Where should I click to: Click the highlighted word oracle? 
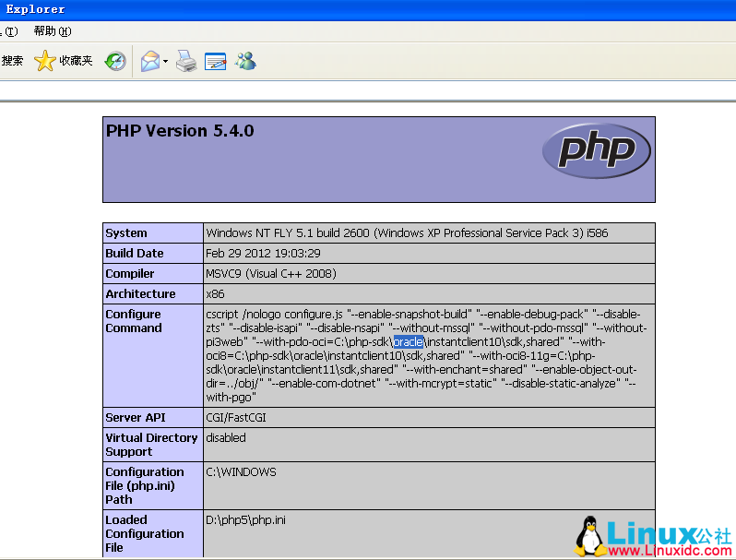point(409,341)
